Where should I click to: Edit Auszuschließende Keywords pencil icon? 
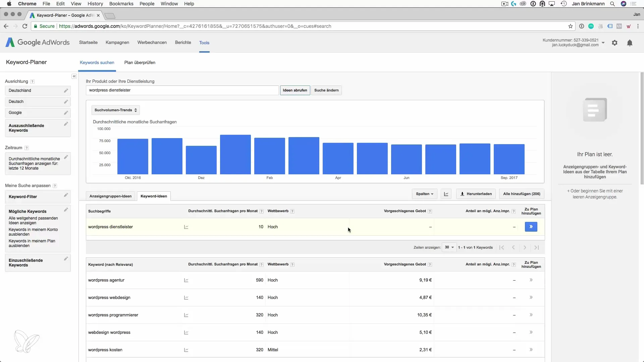tap(66, 124)
